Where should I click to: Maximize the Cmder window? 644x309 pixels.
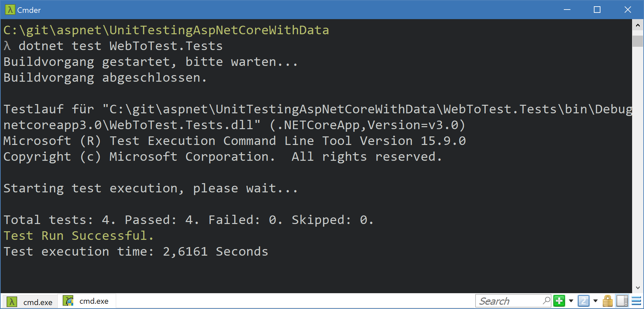click(597, 10)
